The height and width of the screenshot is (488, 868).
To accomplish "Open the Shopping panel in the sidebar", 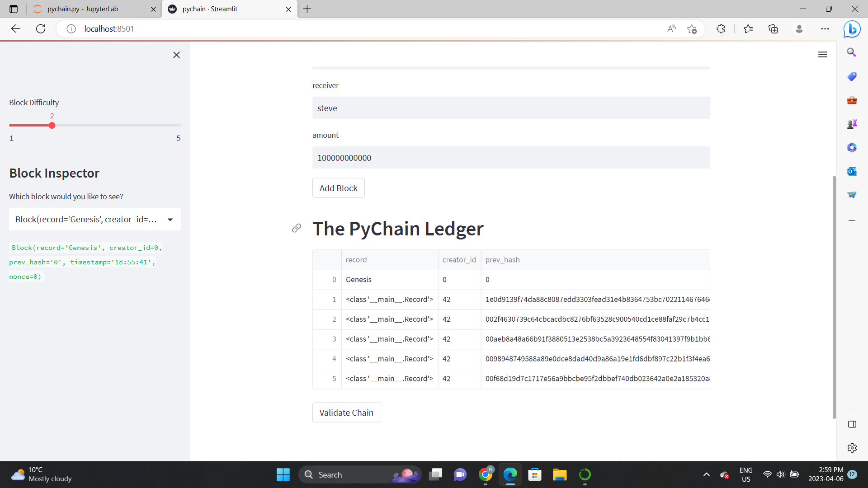I will [852, 76].
